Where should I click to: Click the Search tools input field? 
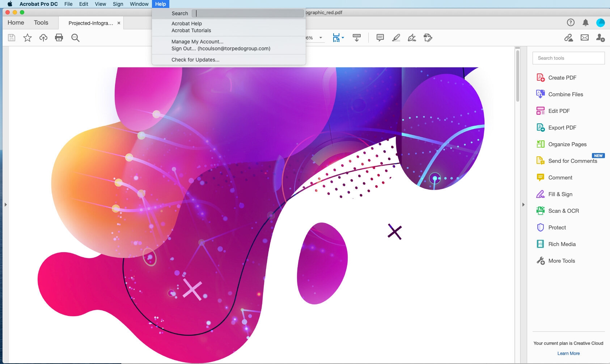(x=569, y=58)
